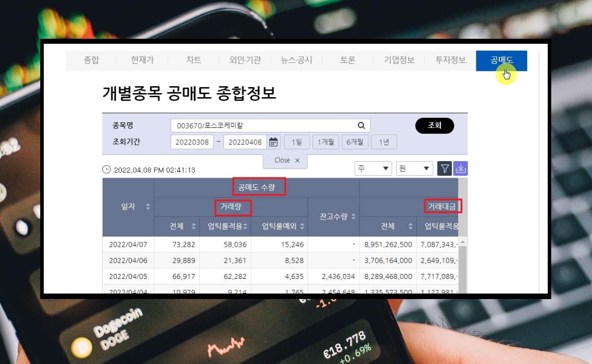The height and width of the screenshot is (364, 592).
Task: Close the date popup with X
Action: (298, 161)
